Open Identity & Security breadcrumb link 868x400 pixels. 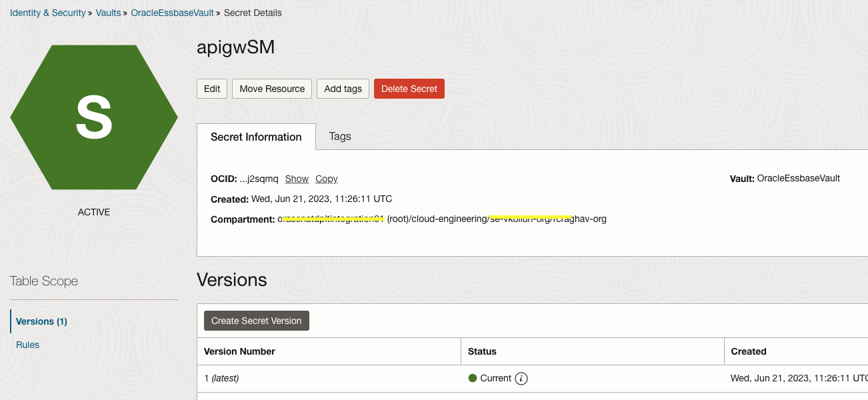tap(48, 13)
